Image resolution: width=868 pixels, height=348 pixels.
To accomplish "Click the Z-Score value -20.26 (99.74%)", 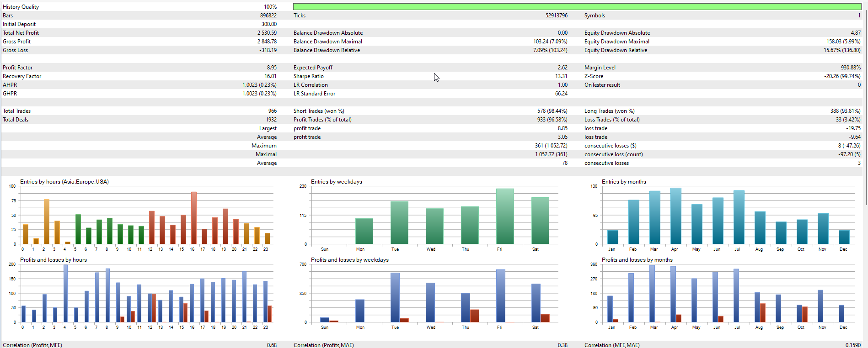I will (x=842, y=76).
